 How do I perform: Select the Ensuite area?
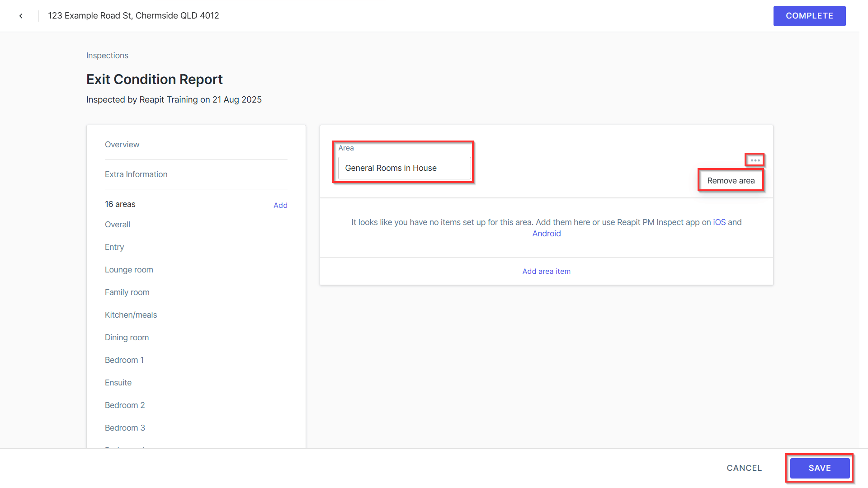pos(118,383)
